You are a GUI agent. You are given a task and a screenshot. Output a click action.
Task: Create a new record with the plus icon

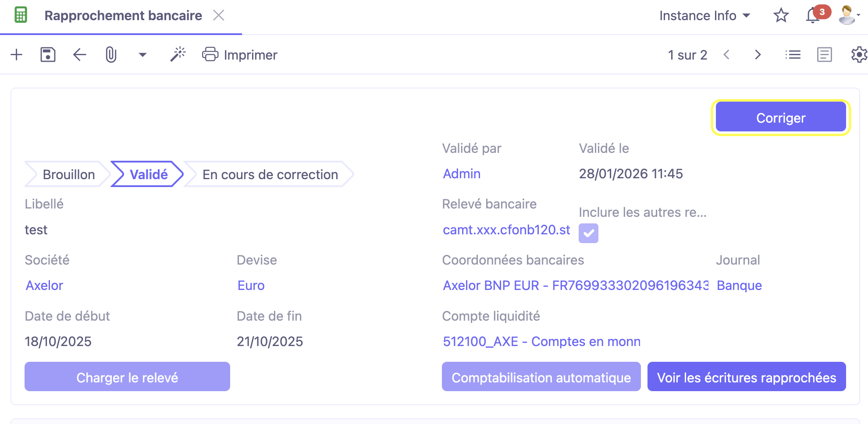click(x=17, y=54)
